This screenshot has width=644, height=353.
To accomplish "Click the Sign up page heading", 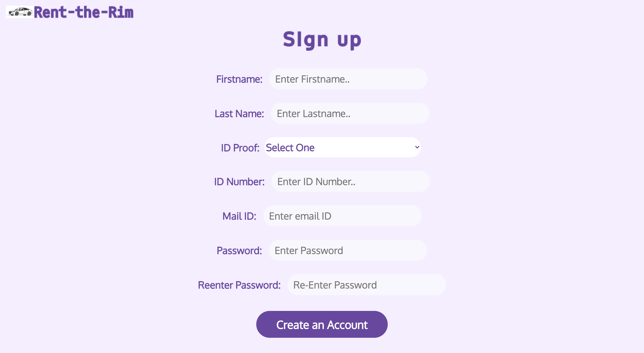I will (322, 40).
